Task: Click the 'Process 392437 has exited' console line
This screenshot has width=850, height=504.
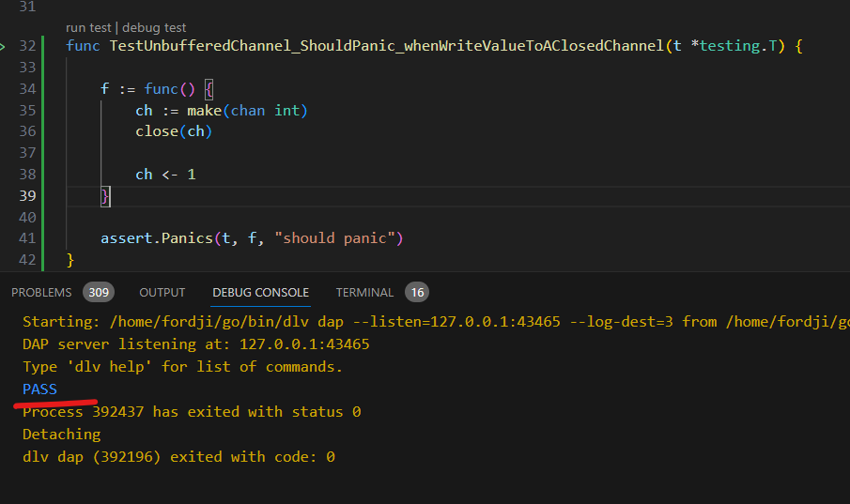Action: 192,411
